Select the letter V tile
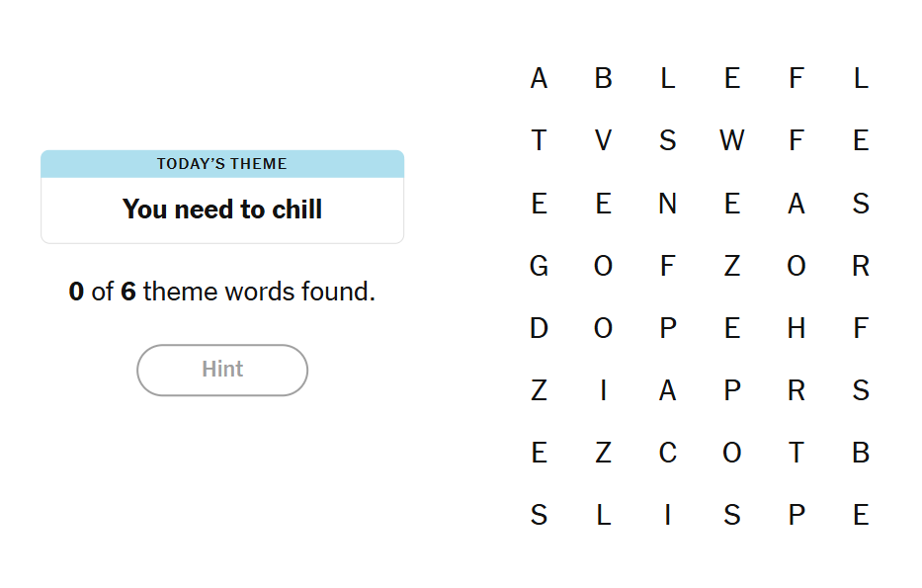922x588 pixels. point(603,140)
